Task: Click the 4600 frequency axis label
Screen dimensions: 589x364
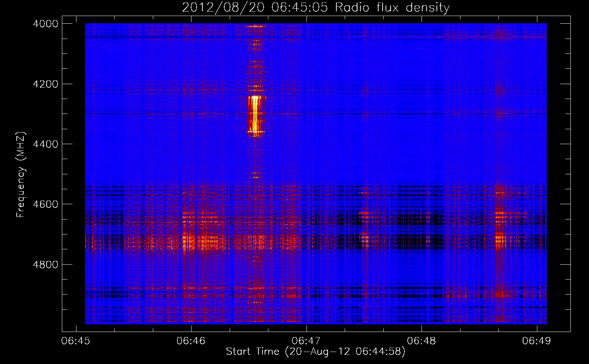Action: coord(46,204)
